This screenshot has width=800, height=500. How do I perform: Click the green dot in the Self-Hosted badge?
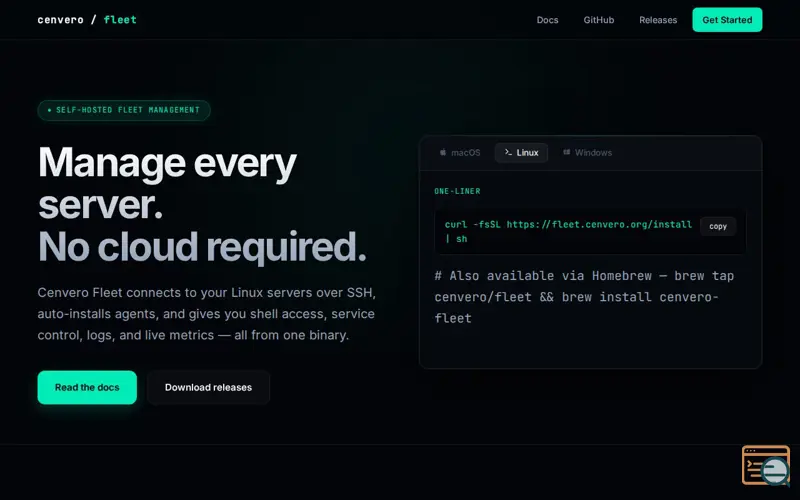coord(49,110)
